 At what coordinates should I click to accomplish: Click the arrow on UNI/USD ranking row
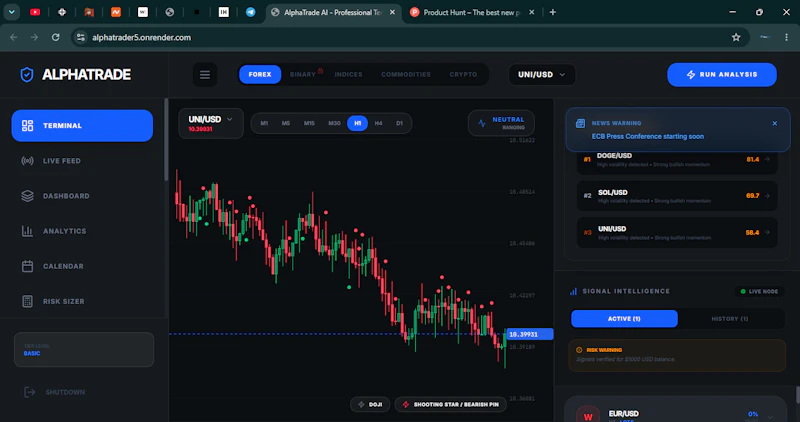[767, 232]
